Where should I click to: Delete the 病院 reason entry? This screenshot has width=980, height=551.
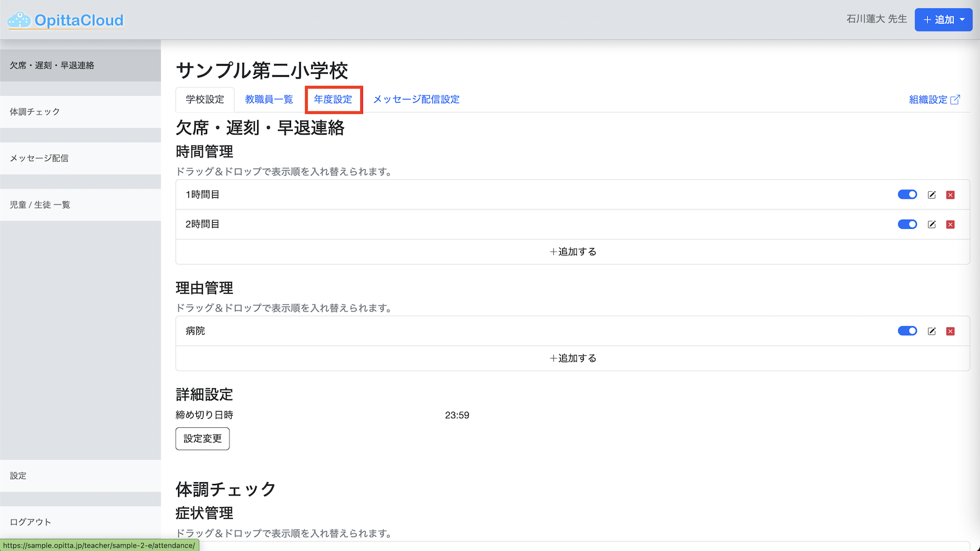coord(950,331)
